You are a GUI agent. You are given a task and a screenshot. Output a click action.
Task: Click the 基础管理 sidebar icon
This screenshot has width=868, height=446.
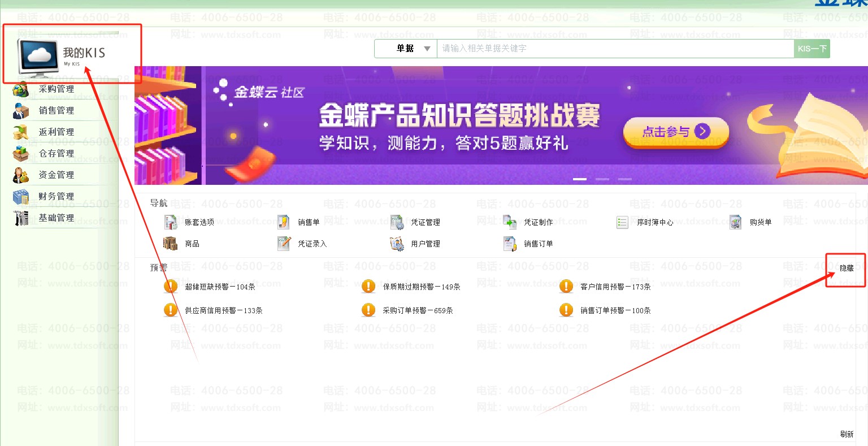tap(21, 218)
